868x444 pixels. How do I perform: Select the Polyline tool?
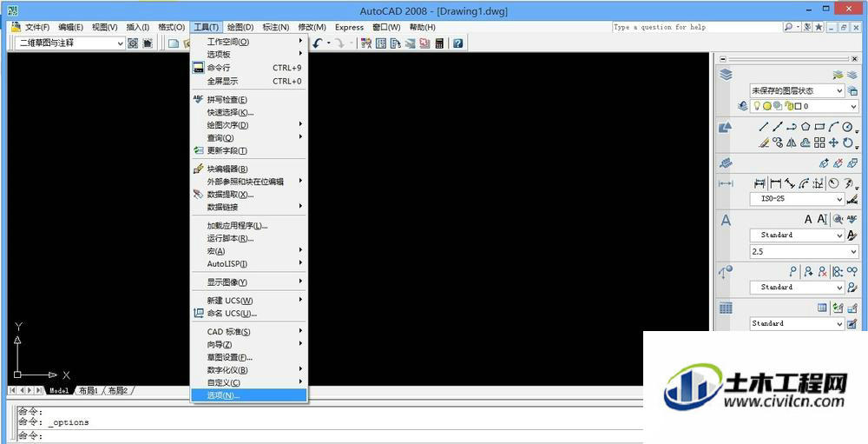click(792, 126)
